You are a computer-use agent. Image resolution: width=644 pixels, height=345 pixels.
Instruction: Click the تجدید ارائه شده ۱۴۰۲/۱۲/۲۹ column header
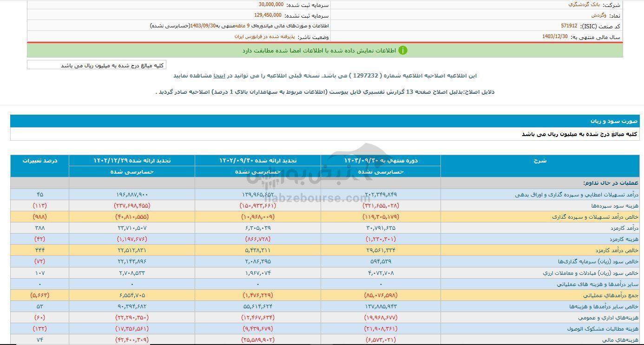coord(132,161)
